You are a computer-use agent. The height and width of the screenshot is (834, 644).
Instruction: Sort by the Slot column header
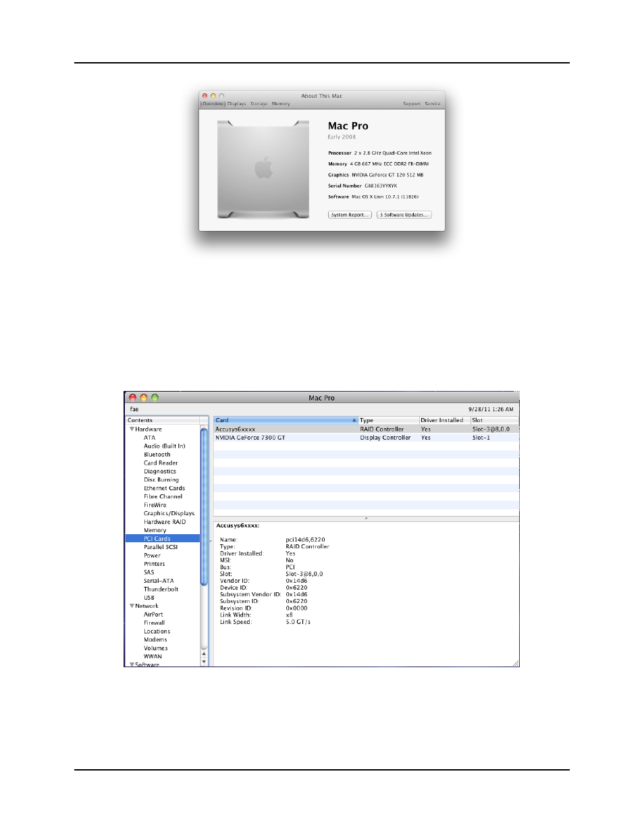tap(495, 420)
